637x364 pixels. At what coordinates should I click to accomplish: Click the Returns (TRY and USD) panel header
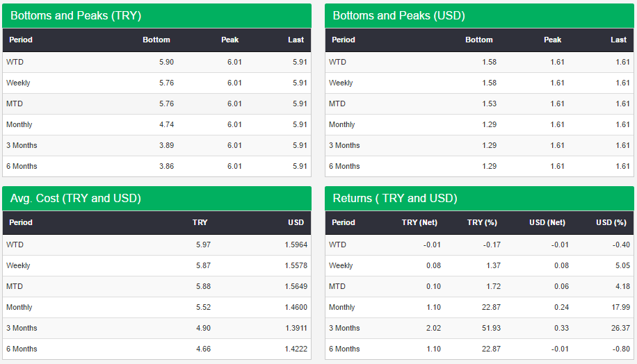(x=479, y=199)
